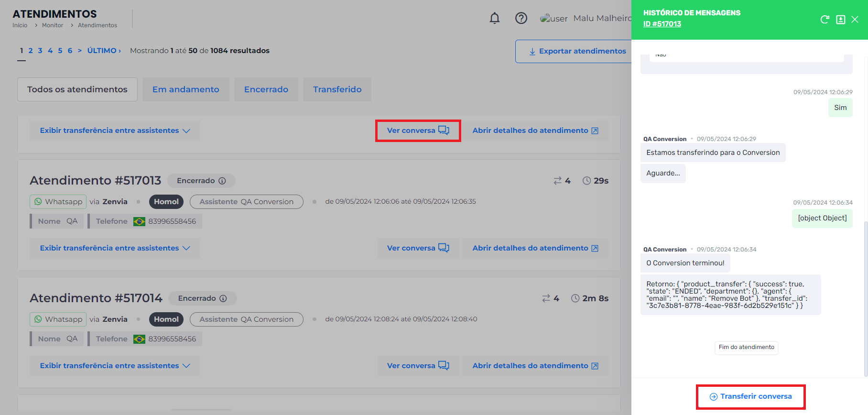Open the notifications bell
The image size is (868, 415).
coord(495,18)
